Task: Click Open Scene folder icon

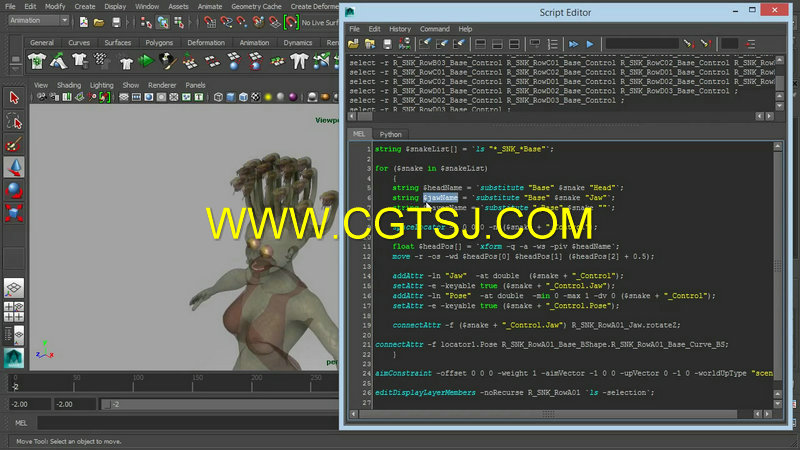Action: tap(99, 22)
